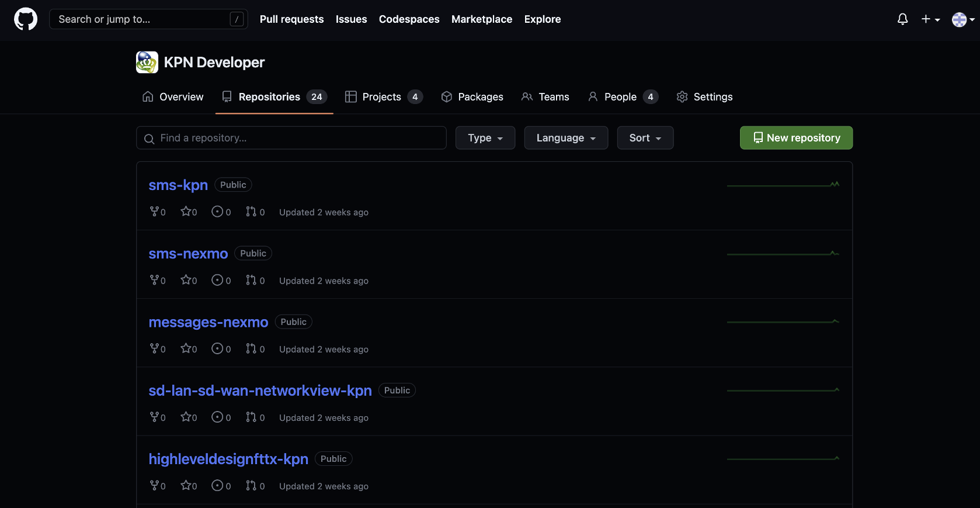This screenshot has height=508, width=980.
Task: Open Explore from the header
Action: point(542,19)
